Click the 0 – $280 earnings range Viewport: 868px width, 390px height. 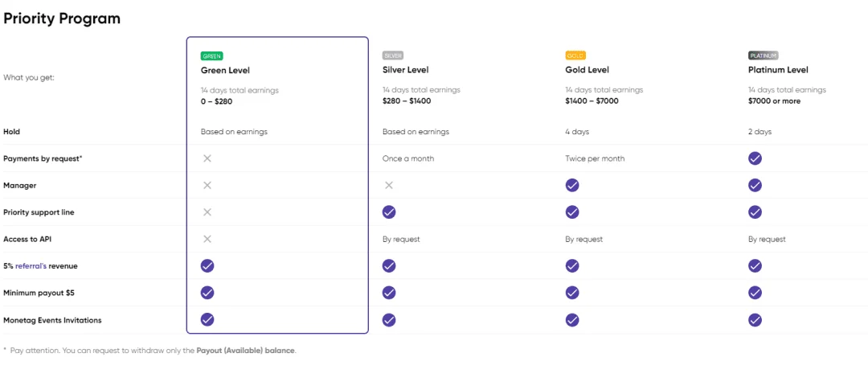pos(218,101)
